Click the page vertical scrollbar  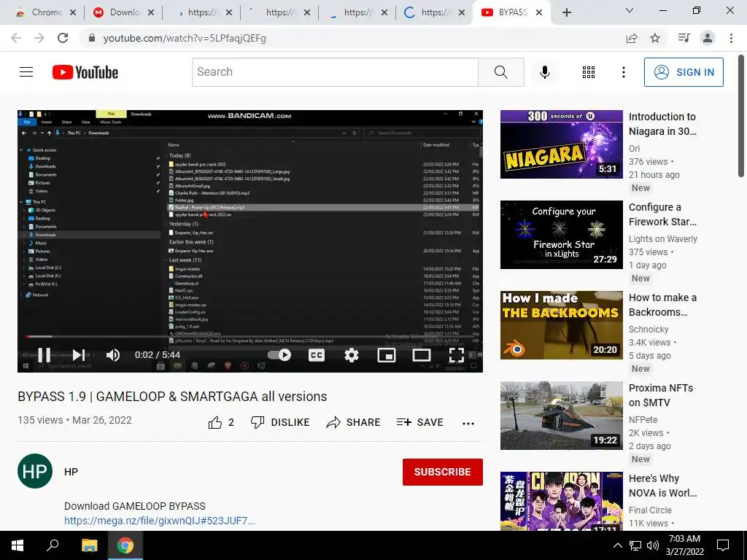point(741,116)
